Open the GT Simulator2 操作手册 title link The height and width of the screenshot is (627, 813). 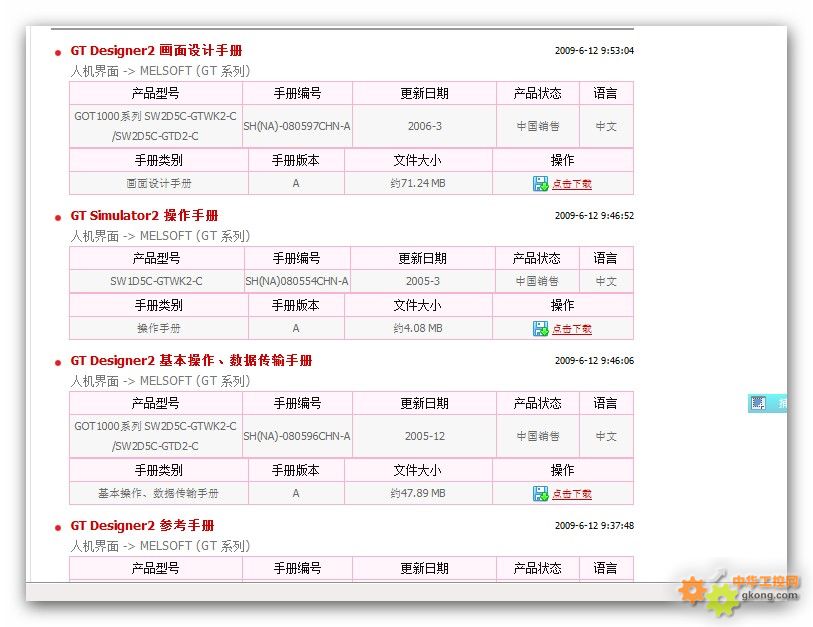(x=144, y=216)
